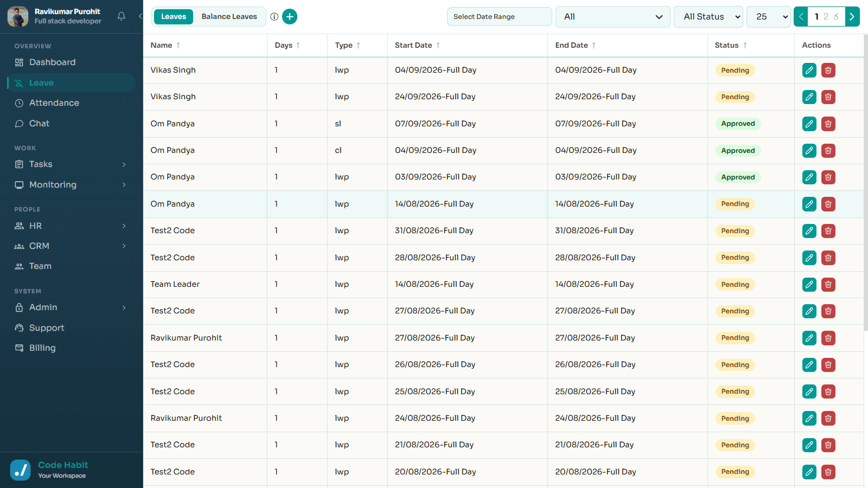Open the All employees dropdown

[x=613, y=17]
